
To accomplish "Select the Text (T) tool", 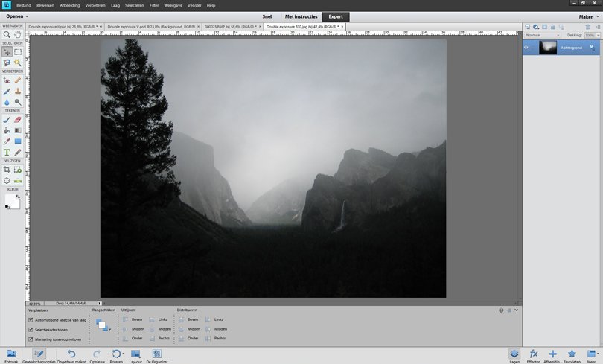I will click(x=7, y=152).
